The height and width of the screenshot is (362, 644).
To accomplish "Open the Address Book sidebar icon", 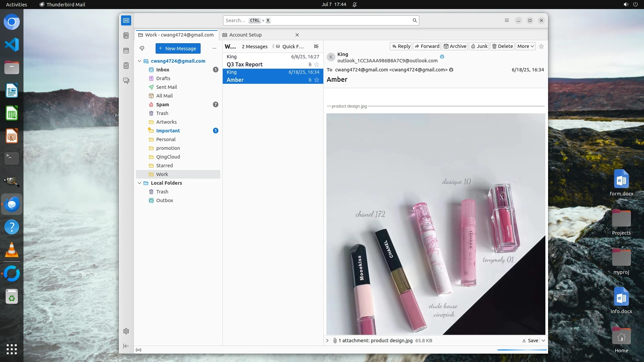I will (x=126, y=36).
